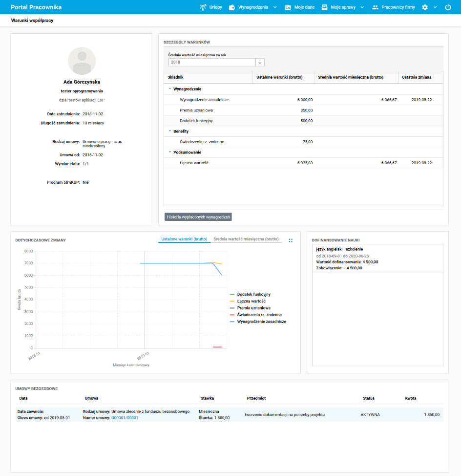Screen dimensions: 461x476
Task: Select the Wynagrodzenie zasadnicze row
Action: pyautogui.click(x=303, y=100)
